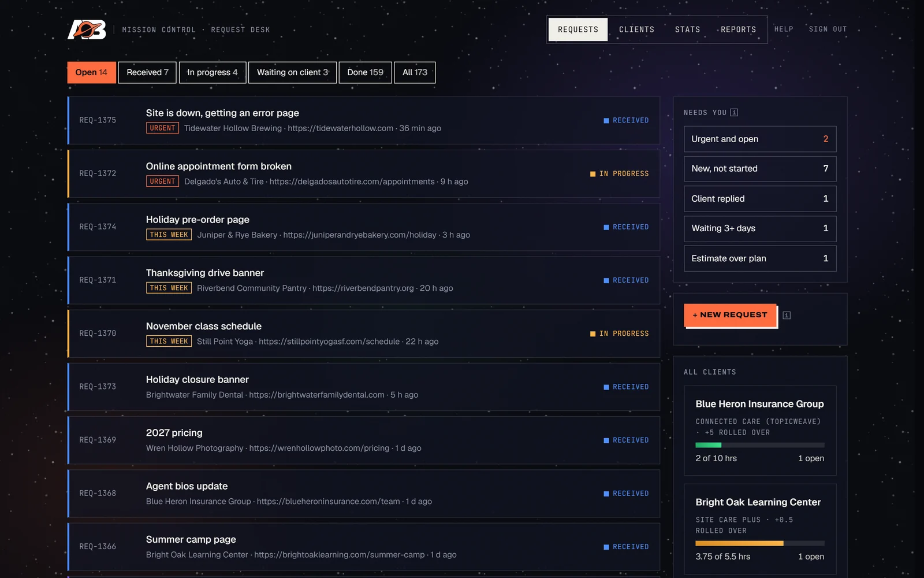
Task: Open Holiday pre-order page request
Action: pyautogui.click(x=364, y=227)
